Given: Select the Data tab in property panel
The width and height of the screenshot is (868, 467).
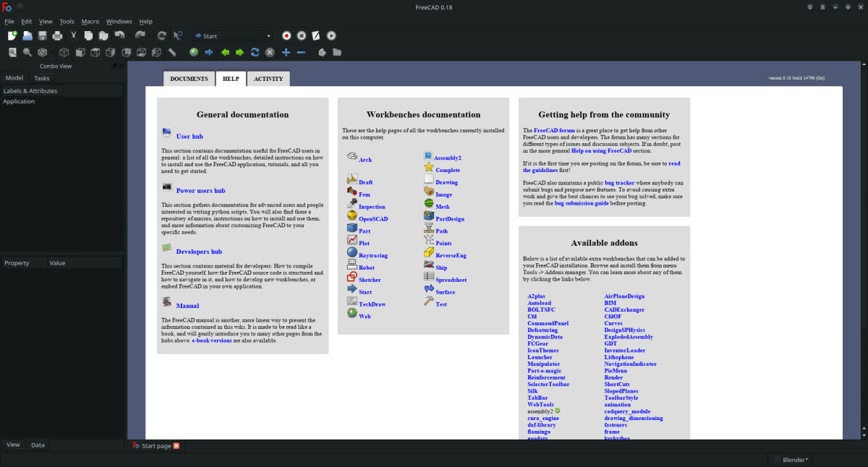Looking at the screenshot, I should point(38,445).
